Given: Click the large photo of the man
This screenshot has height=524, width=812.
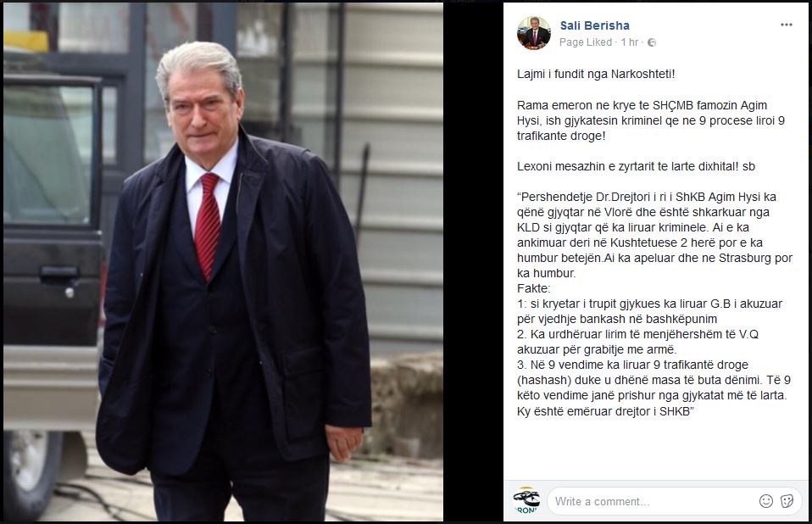Looking at the screenshot, I should (x=223, y=261).
